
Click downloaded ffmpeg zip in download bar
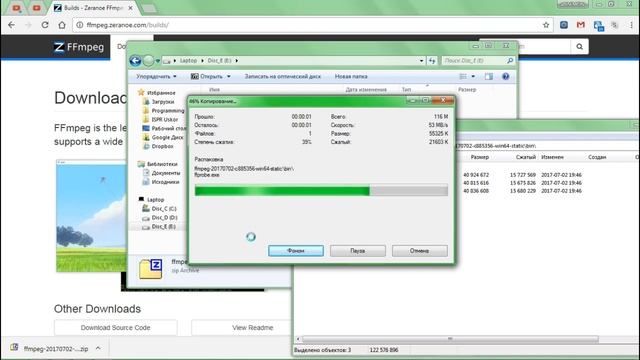(x=49, y=349)
